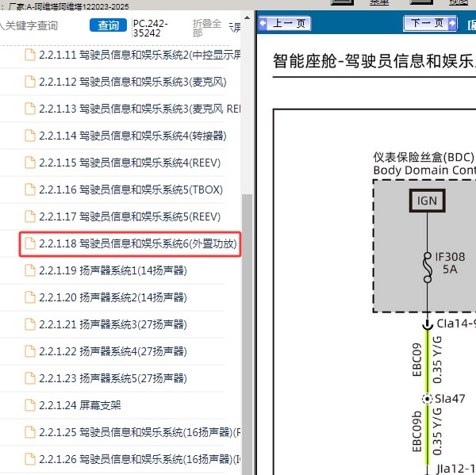Click the EBC09 wire label
The width and height of the screenshot is (476, 475).
(x=417, y=360)
